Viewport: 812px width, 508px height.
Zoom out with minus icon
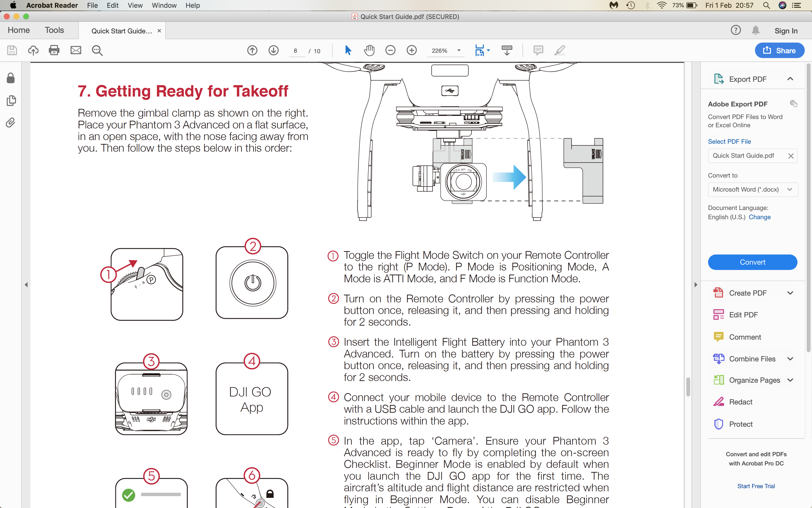click(390, 50)
